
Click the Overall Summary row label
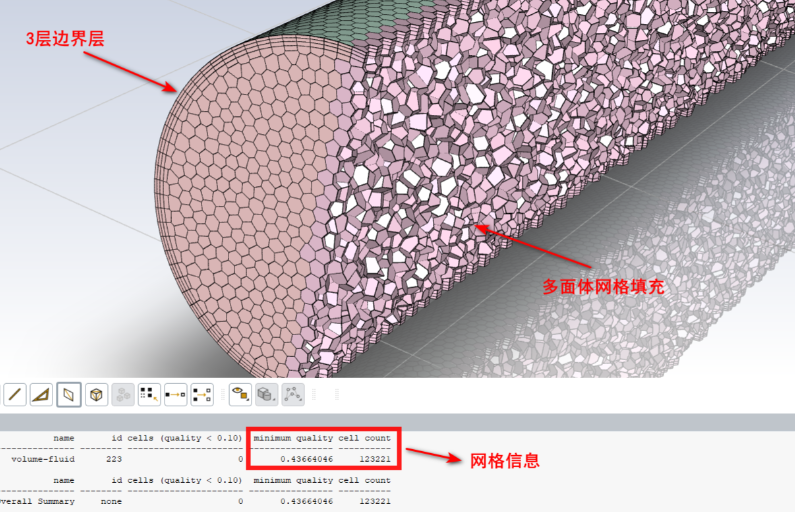point(37,502)
